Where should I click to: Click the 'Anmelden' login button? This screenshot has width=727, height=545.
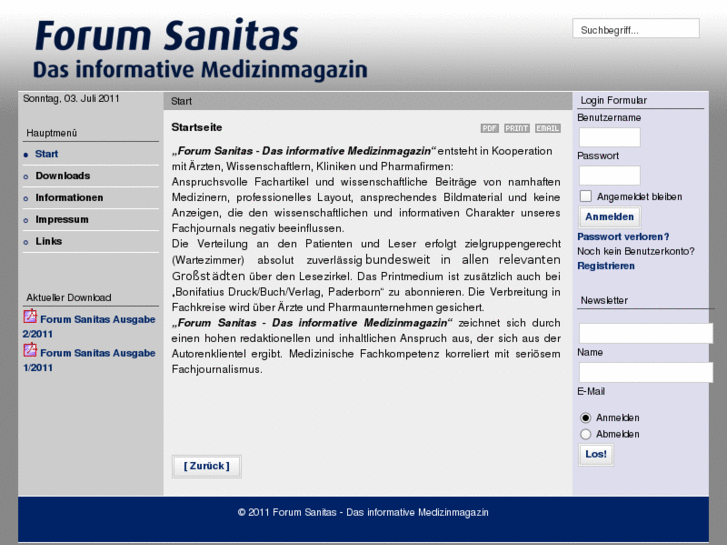click(609, 217)
